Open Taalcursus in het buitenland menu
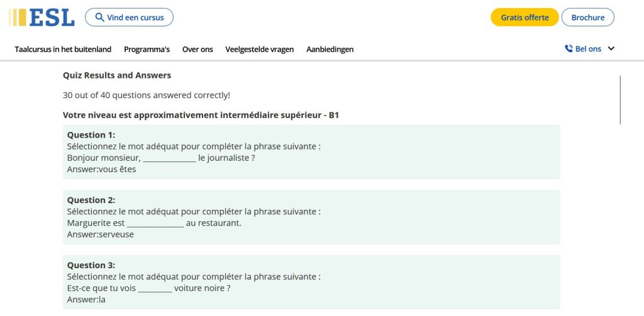 coord(63,49)
